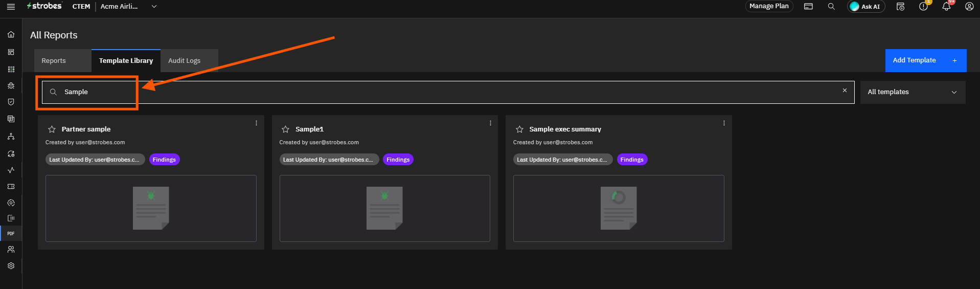Open the users sidebar icon

pos(11,250)
